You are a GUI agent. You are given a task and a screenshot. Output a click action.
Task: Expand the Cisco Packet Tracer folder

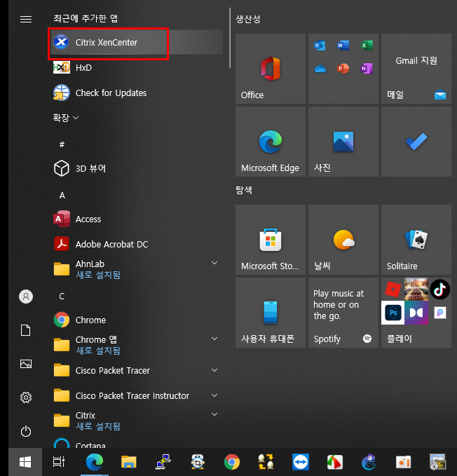click(x=137, y=370)
